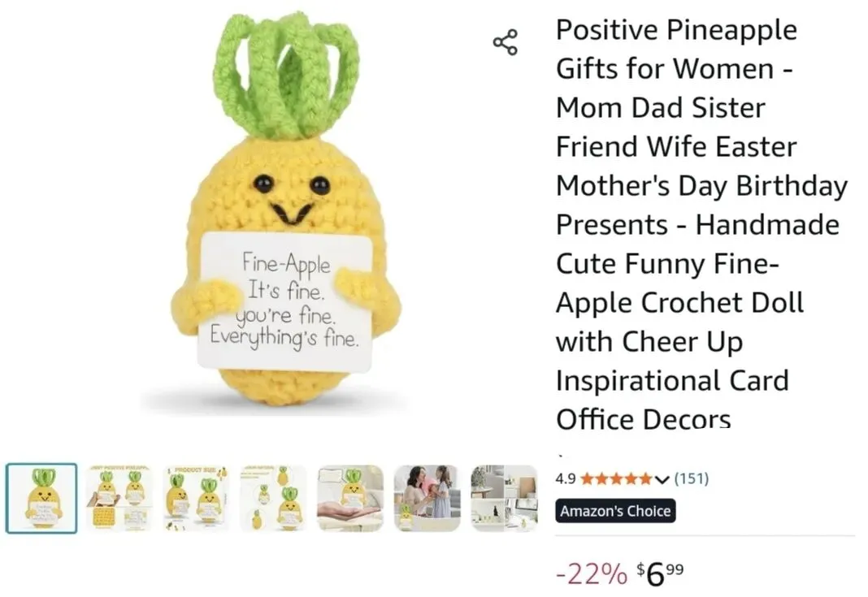Click the green crochet leaves on main image
Viewport: 868px width, 597px height.
287,75
